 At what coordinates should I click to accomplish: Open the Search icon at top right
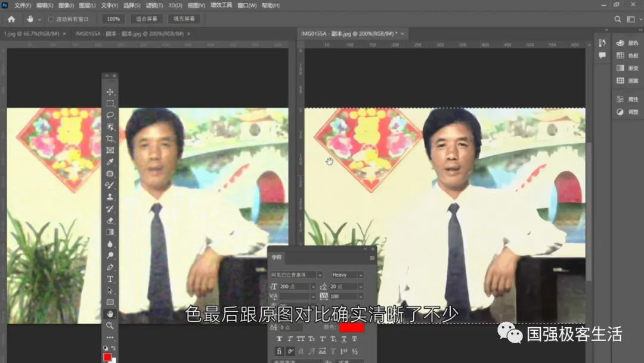click(x=617, y=19)
